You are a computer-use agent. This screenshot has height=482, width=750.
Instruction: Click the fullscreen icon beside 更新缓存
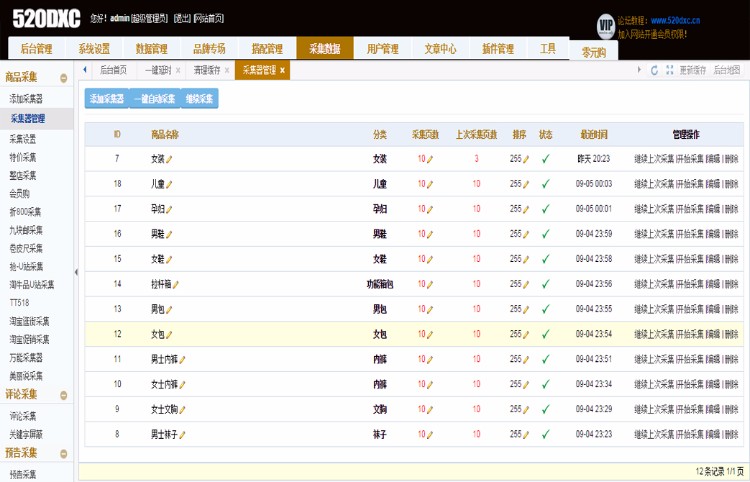[670, 70]
